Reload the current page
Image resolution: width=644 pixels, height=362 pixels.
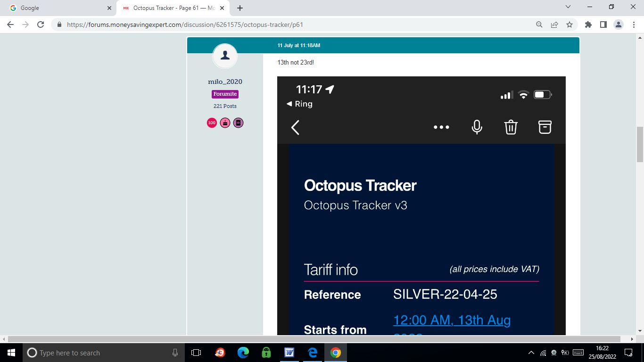click(x=41, y=25)
